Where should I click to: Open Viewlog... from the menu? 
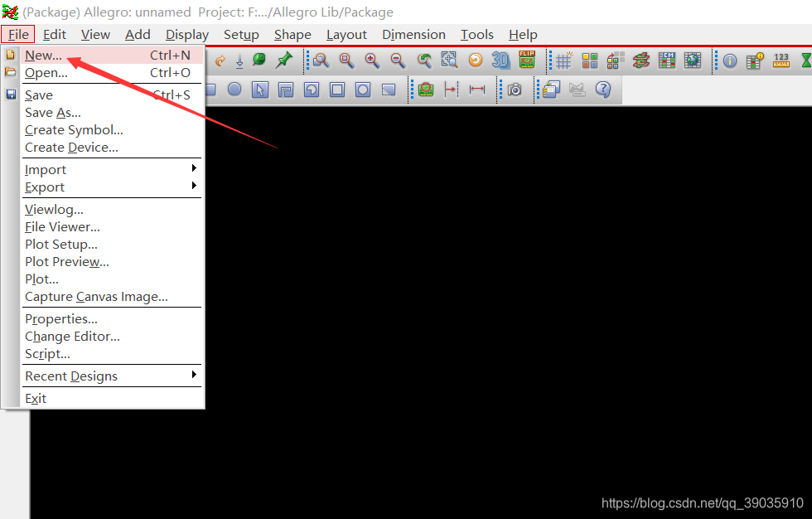[x=113, y=210]
